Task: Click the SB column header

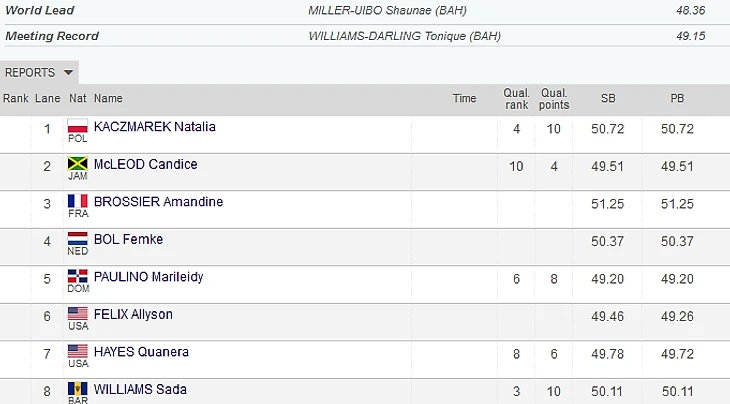Action: tap(608, 99)
